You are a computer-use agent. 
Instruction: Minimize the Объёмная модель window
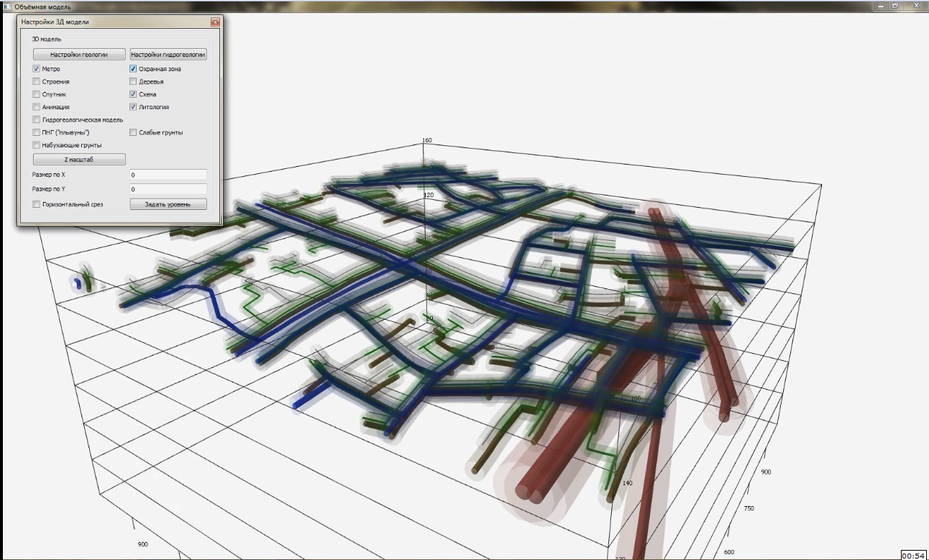coord(881,5)
